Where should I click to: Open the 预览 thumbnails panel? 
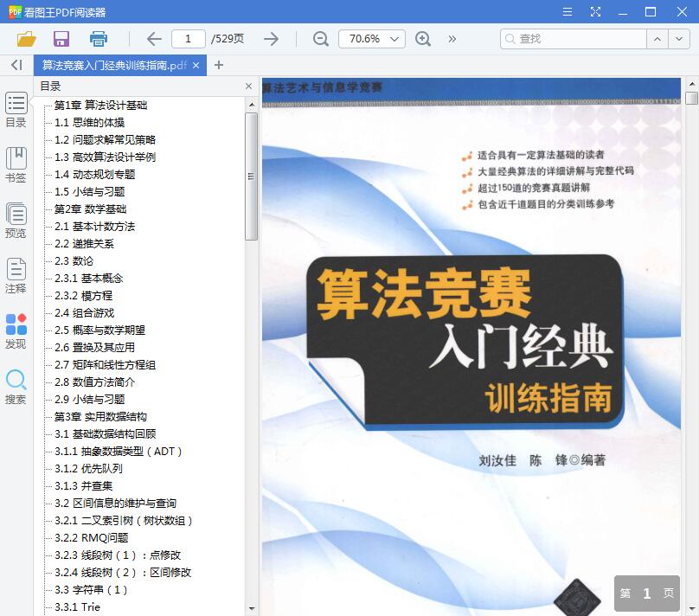pyautogui.click(x=16, y=221)
